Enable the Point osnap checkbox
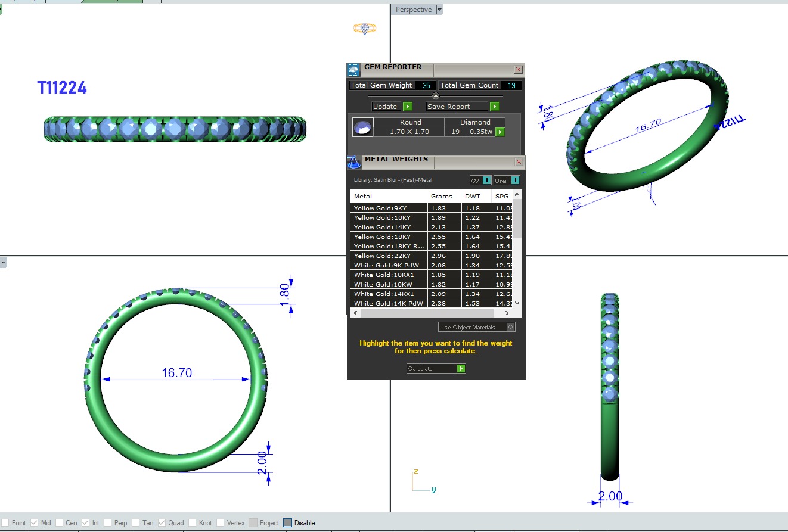 click(x=5, y=523)
